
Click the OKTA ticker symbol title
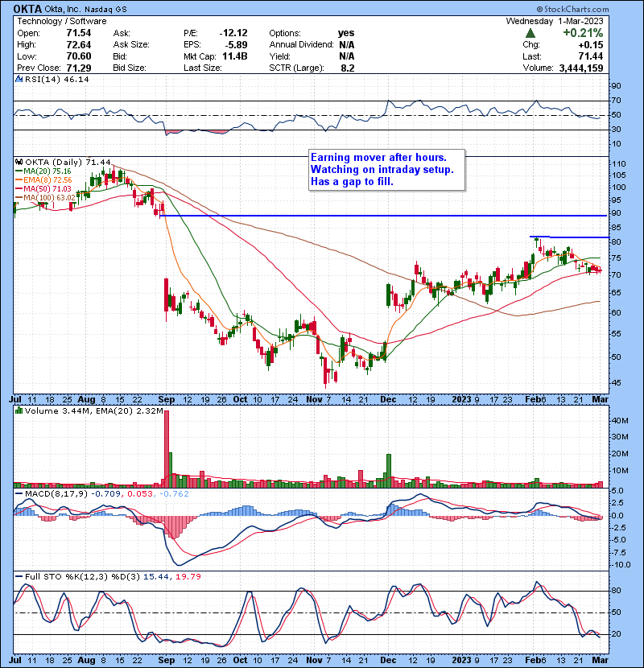[27, 9]
